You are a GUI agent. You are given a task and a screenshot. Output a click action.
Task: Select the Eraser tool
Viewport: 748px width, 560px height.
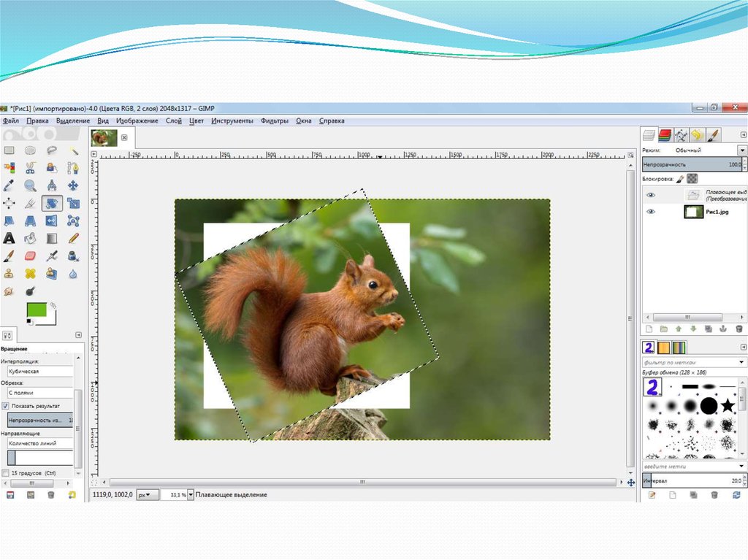30,256
